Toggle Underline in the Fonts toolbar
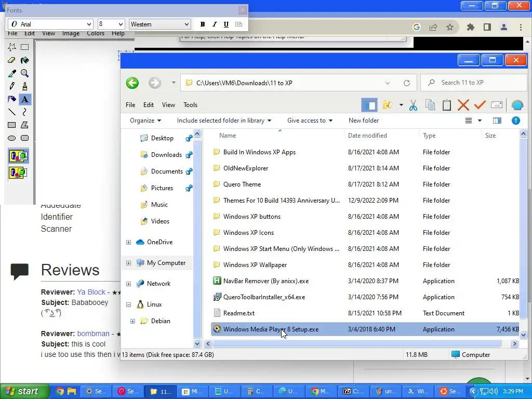Screen dimensions: 532x399 click(227, 24)
